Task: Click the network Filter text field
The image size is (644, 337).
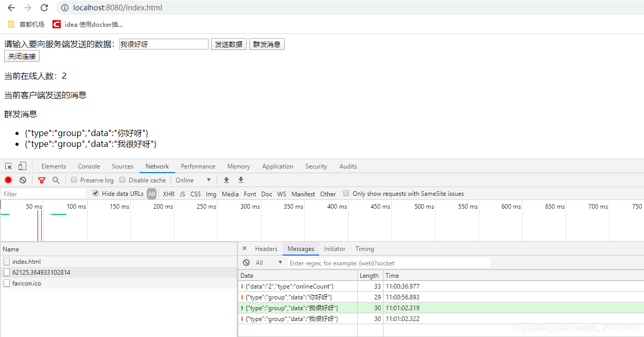Action: 44,194
